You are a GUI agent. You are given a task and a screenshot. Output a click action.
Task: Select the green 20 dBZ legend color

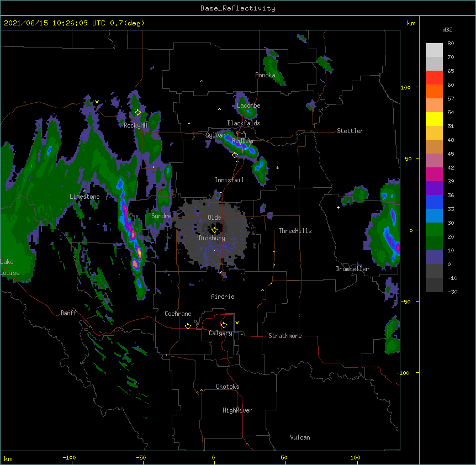pos(434,230)
